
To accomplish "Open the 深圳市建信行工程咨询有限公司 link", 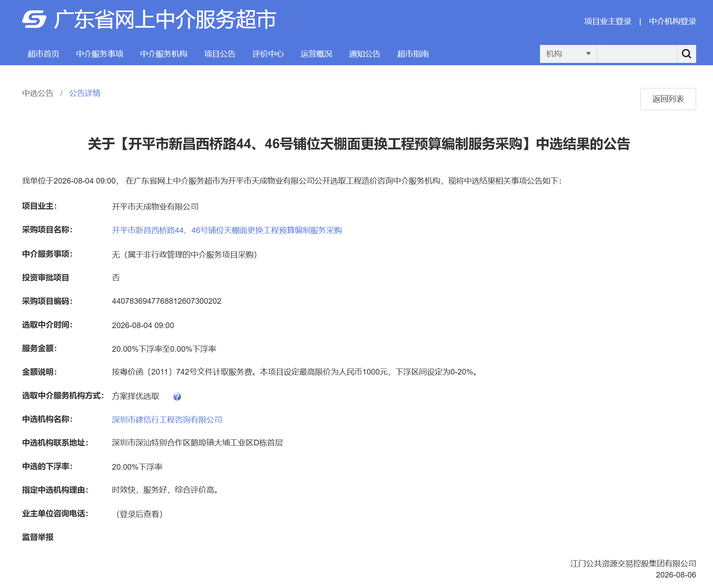I will [167, 420].
